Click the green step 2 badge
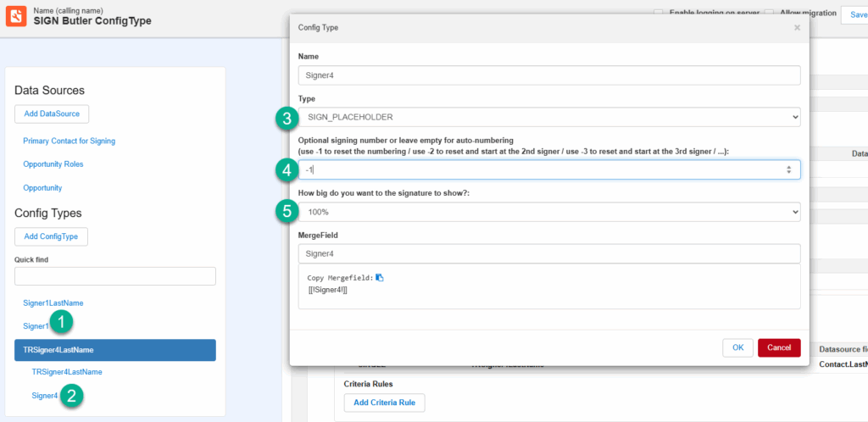This screenshot has width=868, height=422. click(x=72, y=394)
